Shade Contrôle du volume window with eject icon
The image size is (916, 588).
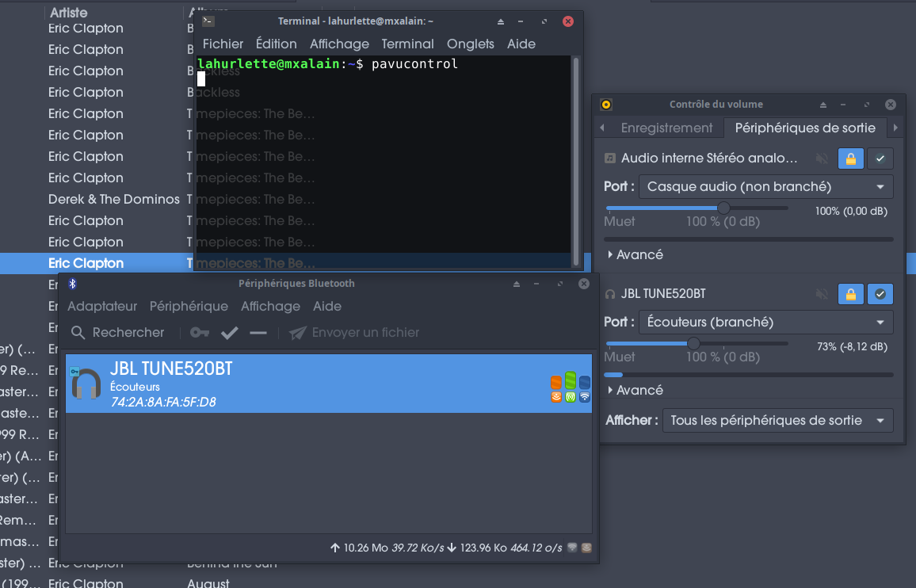click(x=823, y=105)
